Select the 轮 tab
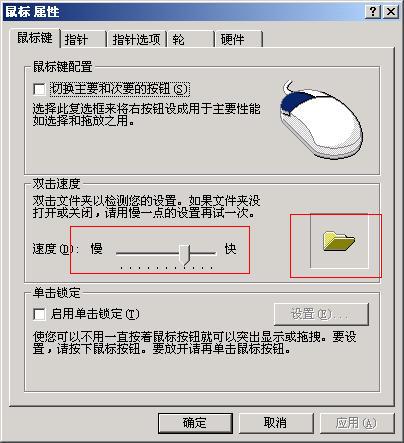 point(190,40)
